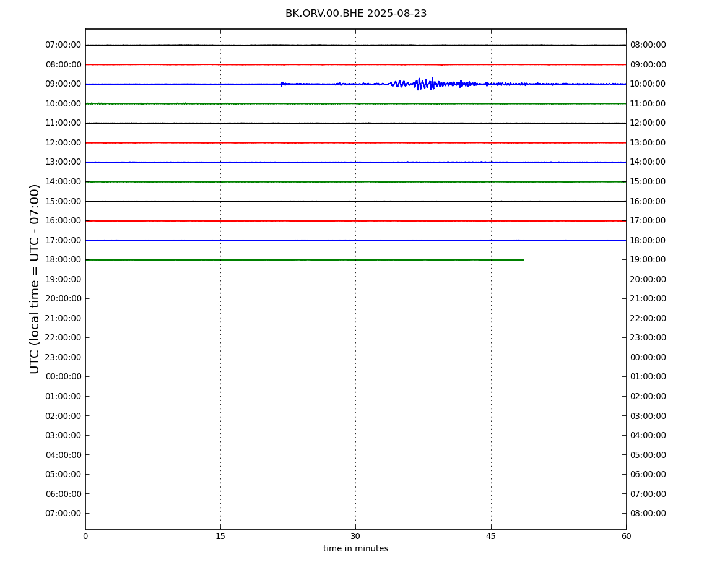712x588 pixels.
Task: Click the black 15:00:00 seismogram trace
Action: click(x=355, y=201)
